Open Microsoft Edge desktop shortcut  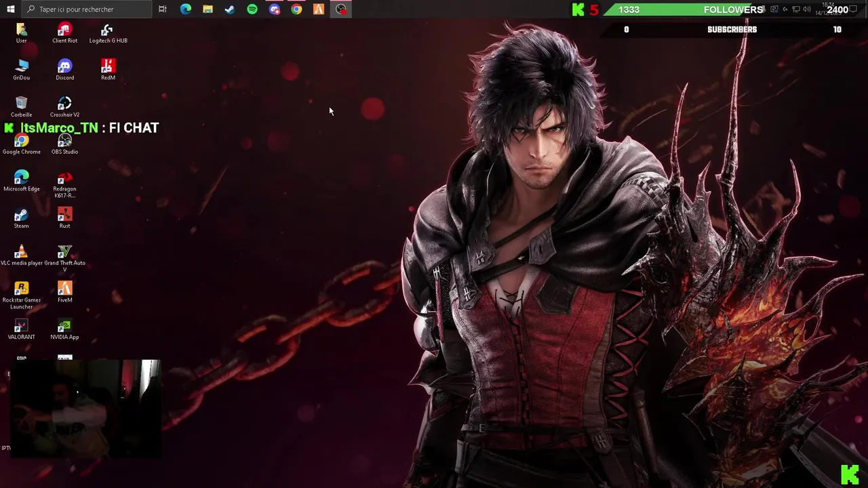(21, 181)
